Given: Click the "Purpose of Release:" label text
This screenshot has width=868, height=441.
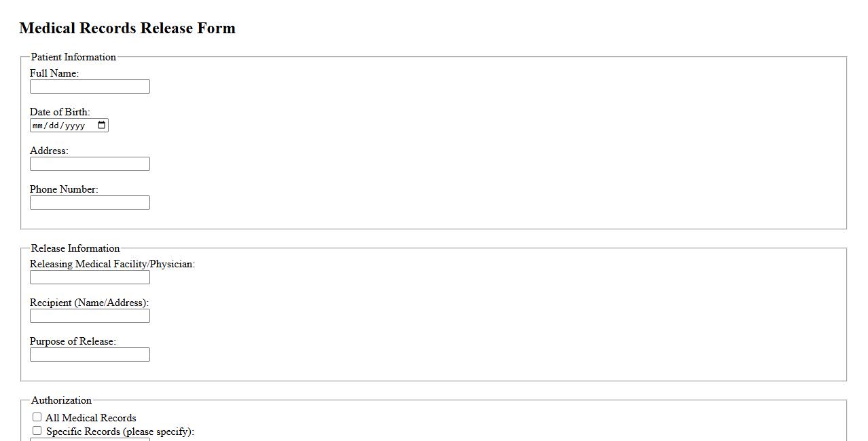Looking at the screenshot, I should click(73, 341).
